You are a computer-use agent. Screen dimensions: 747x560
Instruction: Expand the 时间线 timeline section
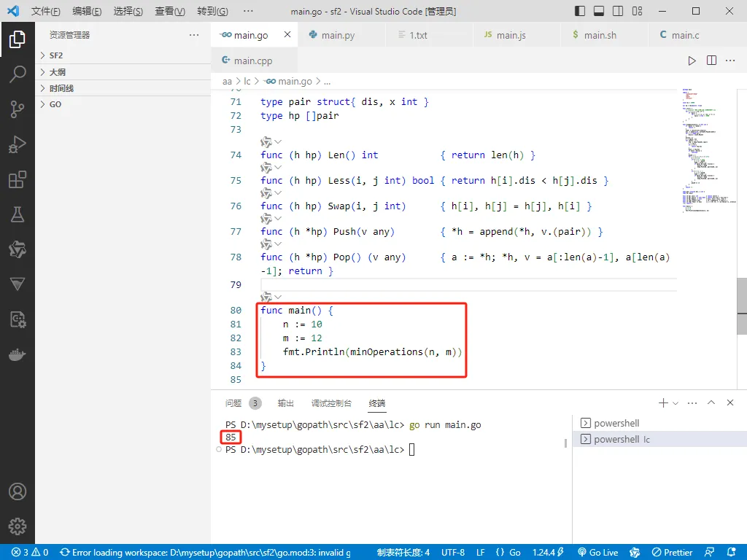coord(123,88)
